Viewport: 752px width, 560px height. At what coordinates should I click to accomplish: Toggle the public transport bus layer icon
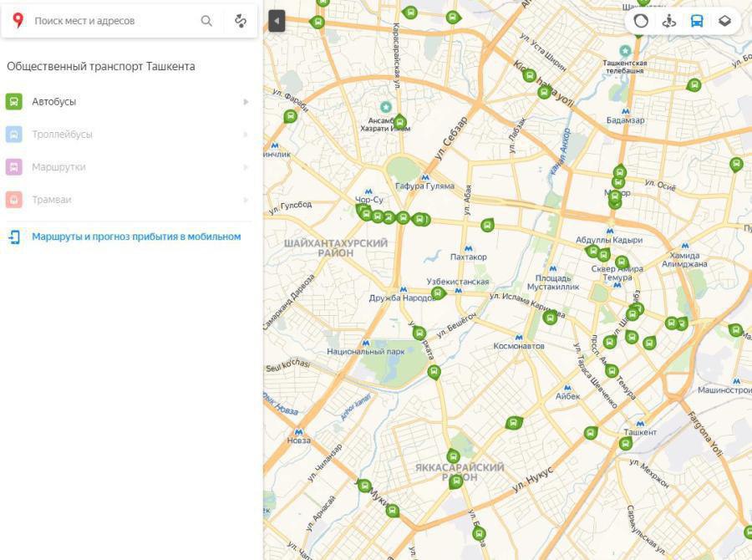tap(696, 21)
